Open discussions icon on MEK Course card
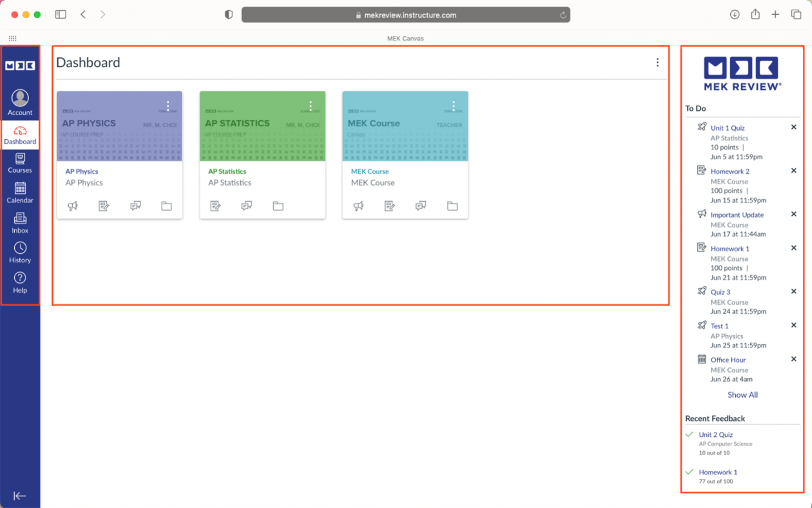The image size is (812, 508). pyautogui.click(x=421, y=206)
